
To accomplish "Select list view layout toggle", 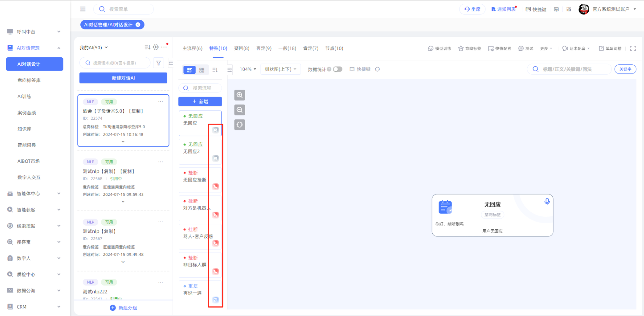I will pyautogui.click(x=189, y=70).
